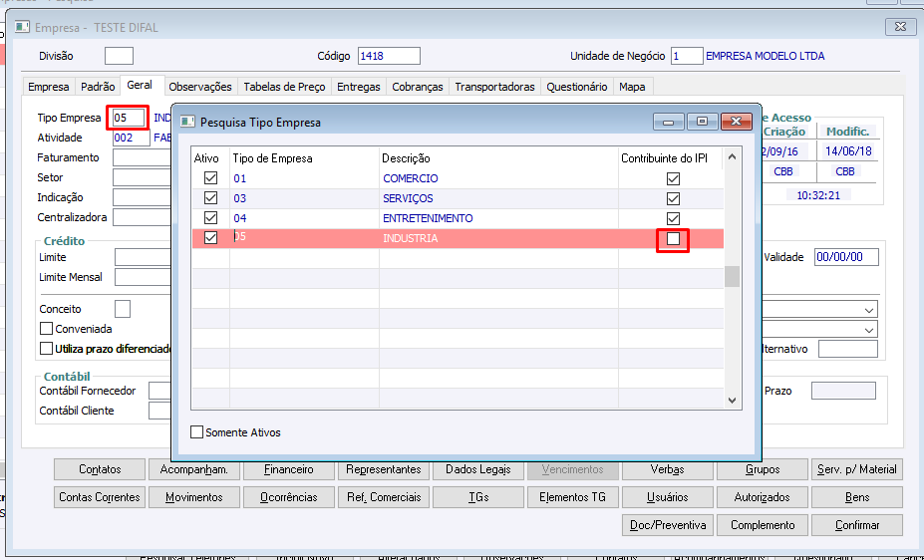Click the Unidade de Negócio field
Screen dimensions: 924x560
coord(687,56)
